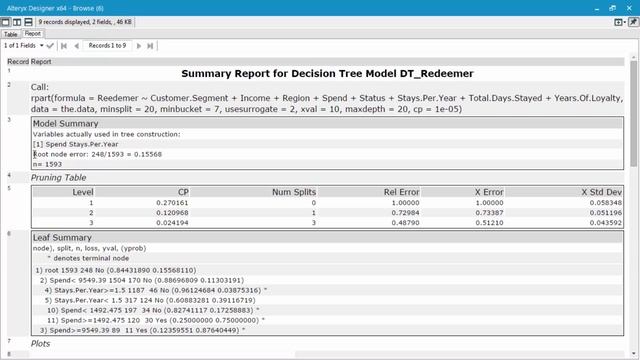This screenshot has width=640, height=360.
Task: Click the 'Model Summary' heading
Action: pos(65,124)
